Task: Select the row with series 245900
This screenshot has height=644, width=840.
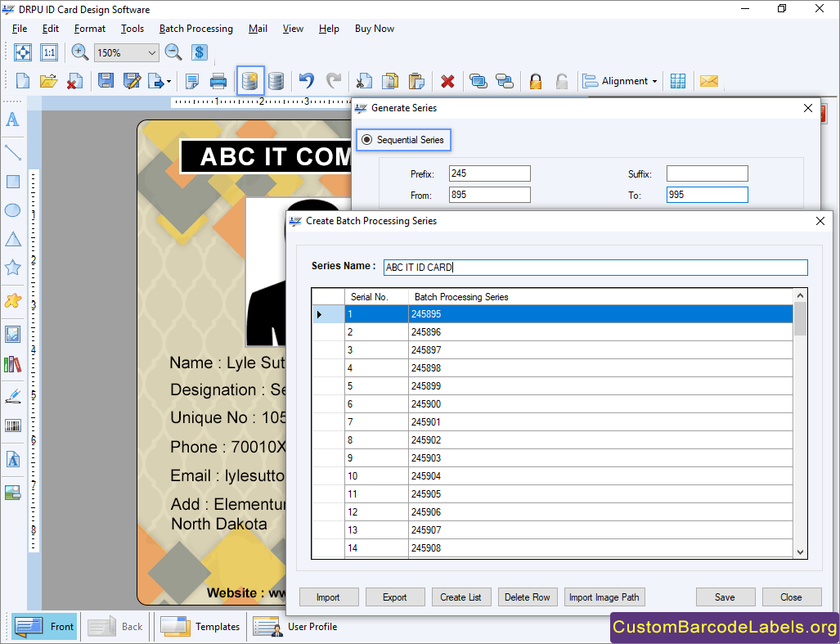Action: (x=552, y=404)
